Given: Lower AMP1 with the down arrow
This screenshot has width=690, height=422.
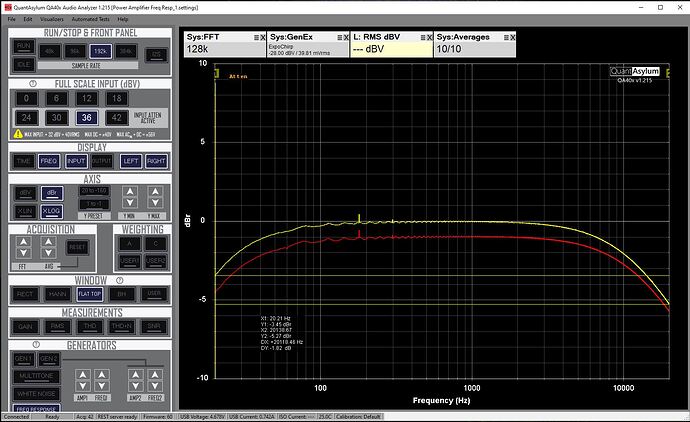Looking at the screenshot, I should (83, 386).
